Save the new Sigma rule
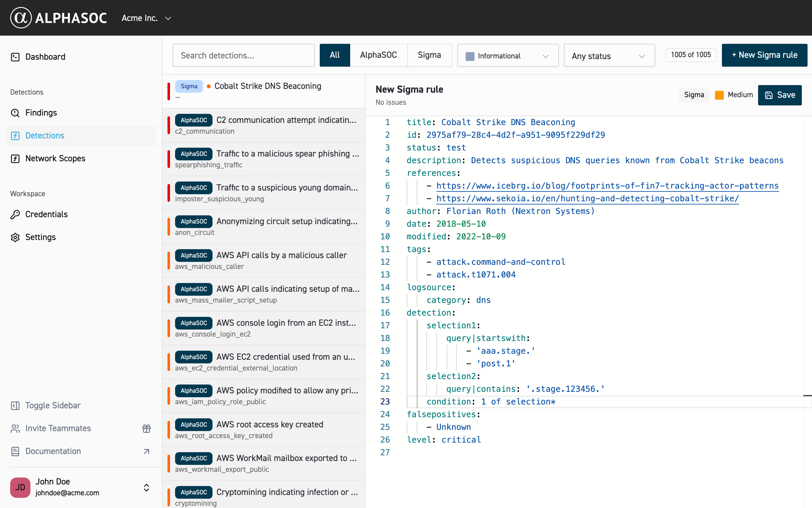The width and height of the screenshot is (812, 508). (x=780, y=95)
